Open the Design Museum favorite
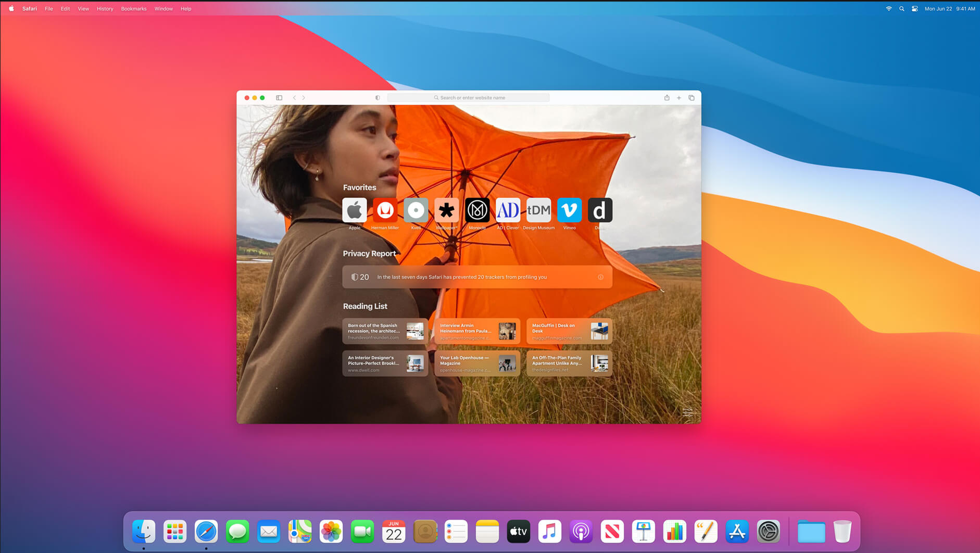This screenshot has height=553, width=980. tap(538, 210)
